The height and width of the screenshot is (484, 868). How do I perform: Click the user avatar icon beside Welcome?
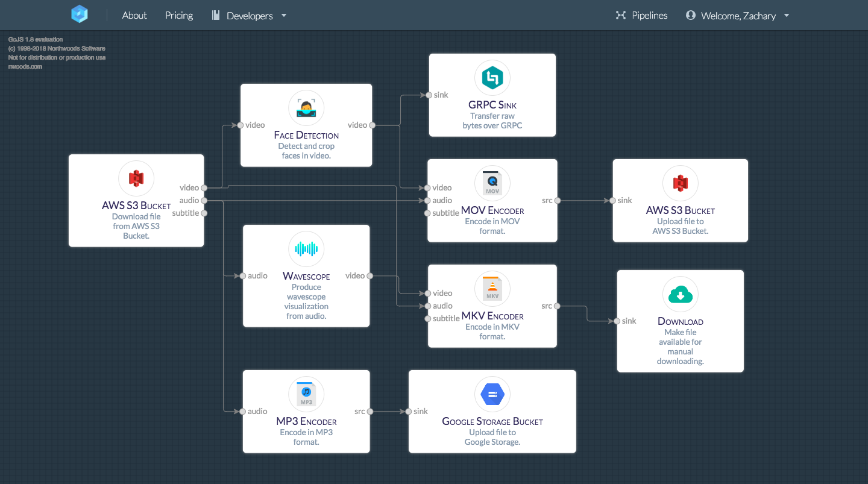691,16
